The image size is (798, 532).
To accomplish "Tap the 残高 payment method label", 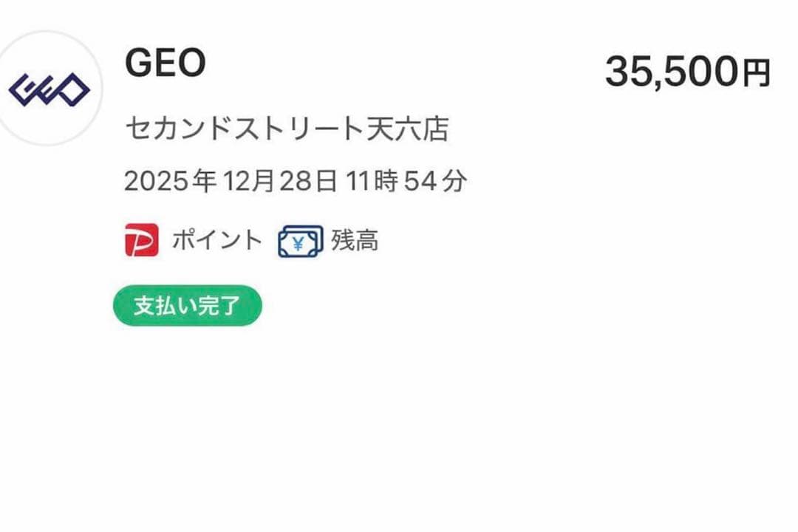I will pyautogui.click(x=355, y=240).
